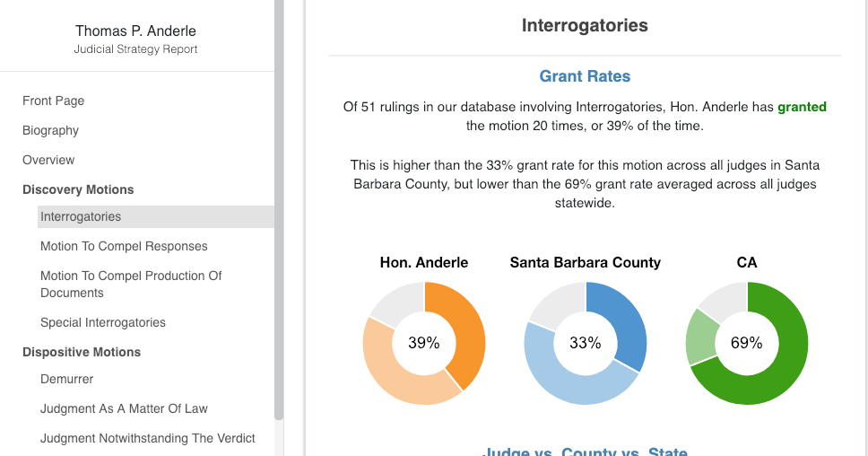Select Special Interrogatories in the sidebar

[103, 322]
